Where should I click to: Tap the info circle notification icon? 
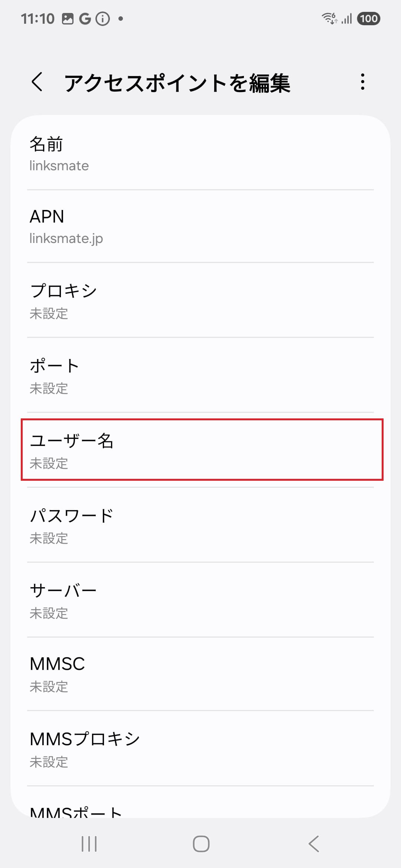pos(103,19)
